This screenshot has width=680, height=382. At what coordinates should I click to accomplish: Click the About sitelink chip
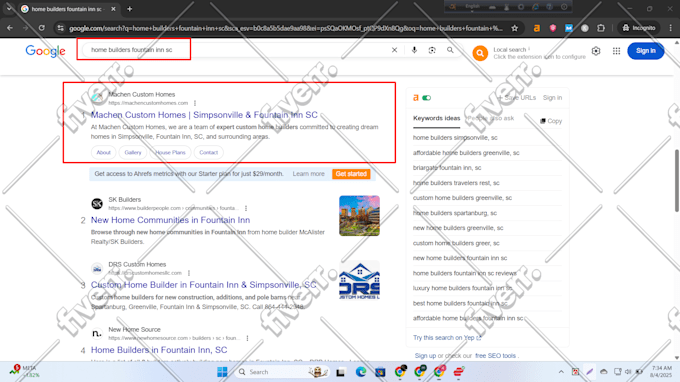pyautogui.click(x=103, y=153)
